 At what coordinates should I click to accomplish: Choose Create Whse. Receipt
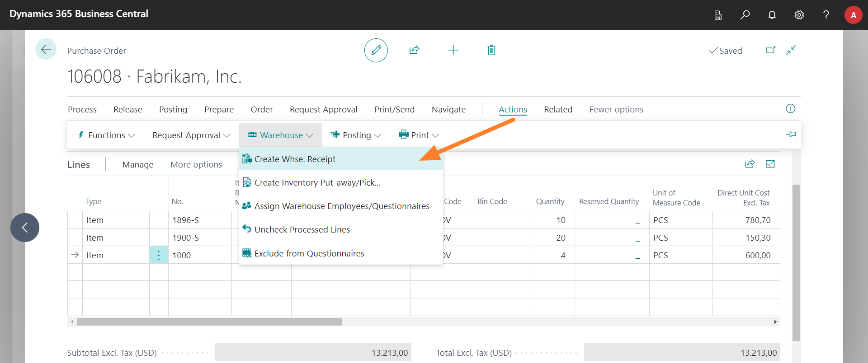tap(341, 159)
